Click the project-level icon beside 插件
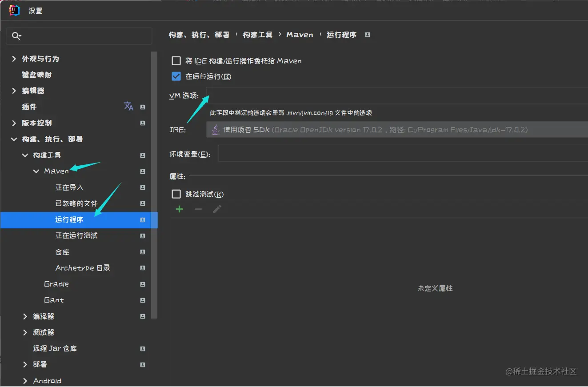 [143, 107]
